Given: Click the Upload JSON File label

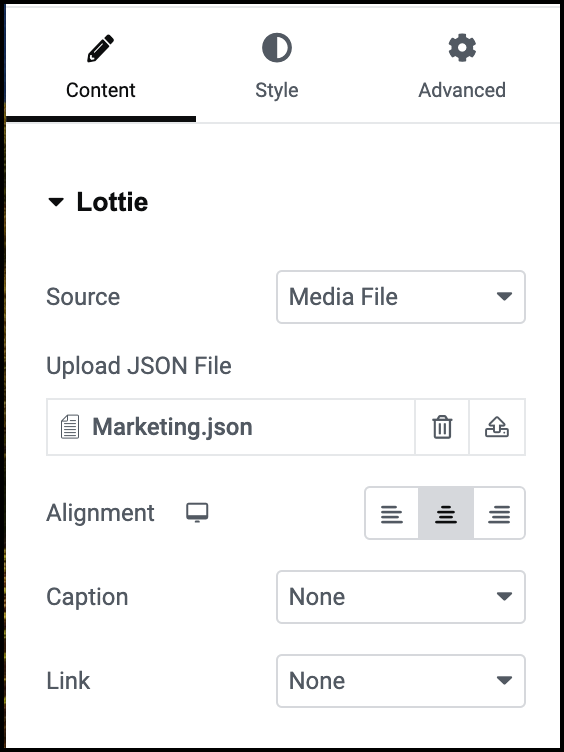Looking at the screenshot, I should click(139, 366).
